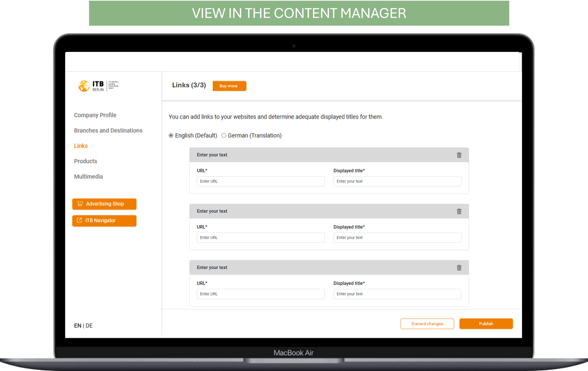Select German (Translation) radio button
This screenshot has height=371, width=588.
point(224,135)
